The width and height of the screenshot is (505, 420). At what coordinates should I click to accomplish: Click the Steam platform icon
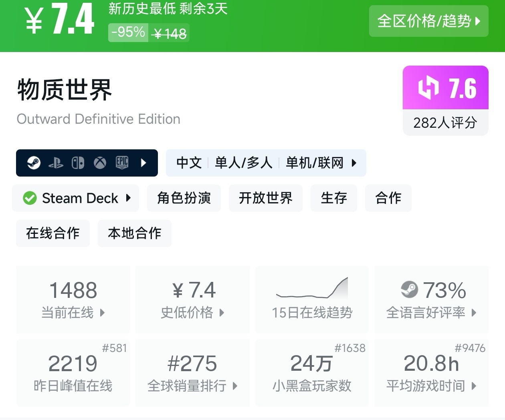click(x=34, y=163)
